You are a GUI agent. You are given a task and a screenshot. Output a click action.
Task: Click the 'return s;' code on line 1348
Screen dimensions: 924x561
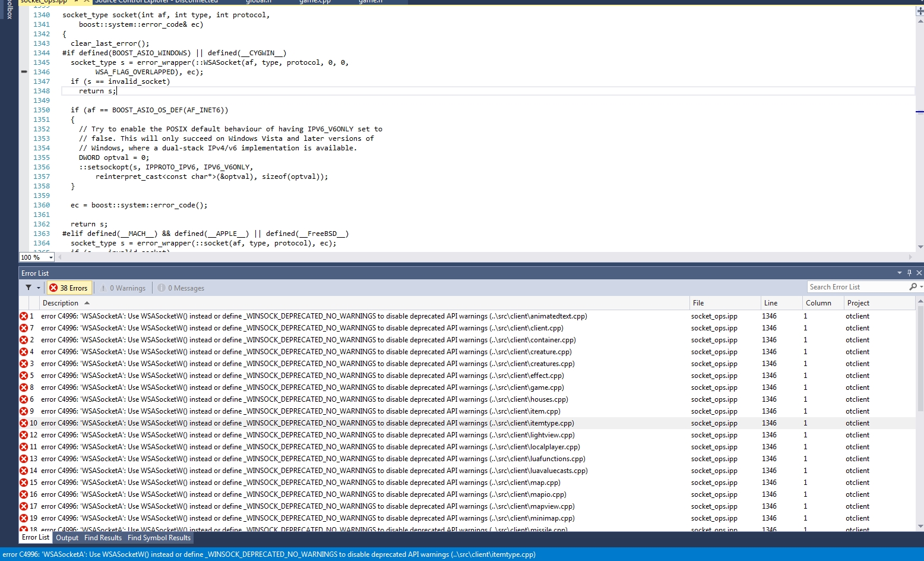click(97, 91)
